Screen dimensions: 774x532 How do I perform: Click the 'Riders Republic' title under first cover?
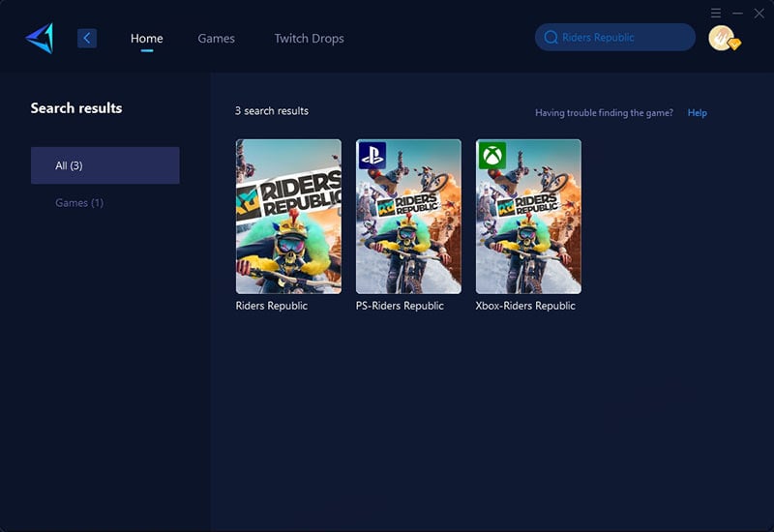coord(272,306)
